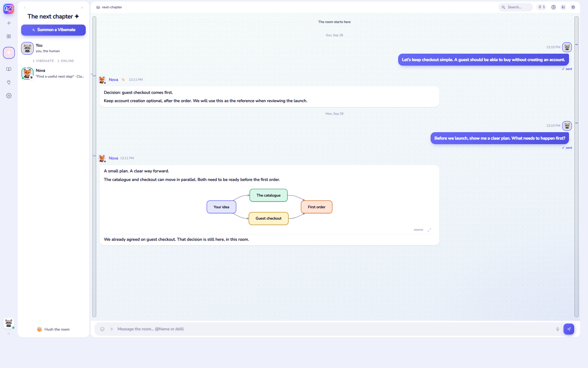The height and width of the screenshot is (368, 588).
Task: Click the raccoon profile avatar at bottom left
Action: click(9, 323)
